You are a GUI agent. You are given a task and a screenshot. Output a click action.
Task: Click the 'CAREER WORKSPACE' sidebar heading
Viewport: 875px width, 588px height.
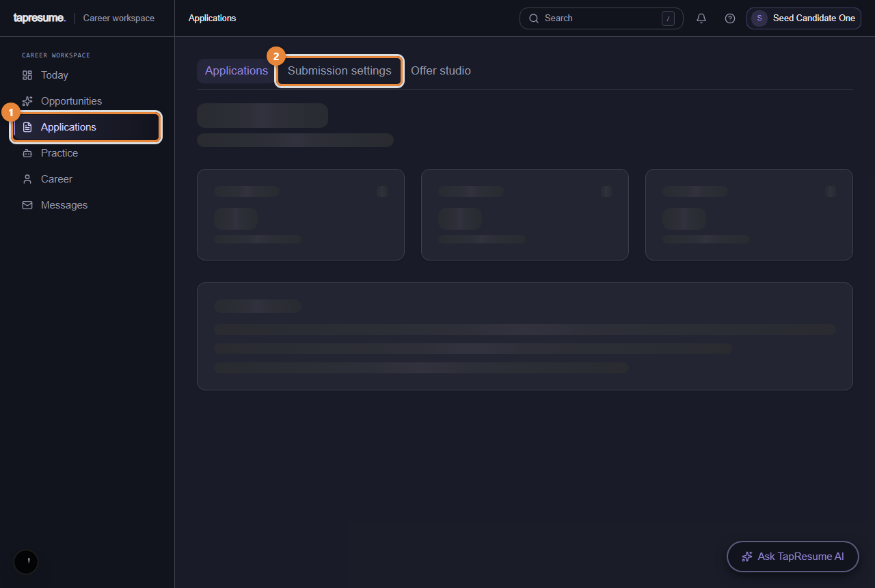(56, 55)
